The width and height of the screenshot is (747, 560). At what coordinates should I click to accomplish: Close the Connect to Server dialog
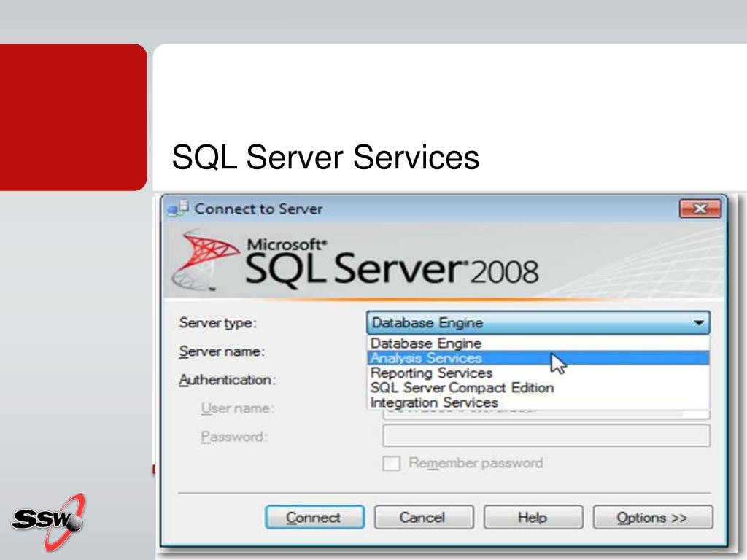[x=700, y=209]
